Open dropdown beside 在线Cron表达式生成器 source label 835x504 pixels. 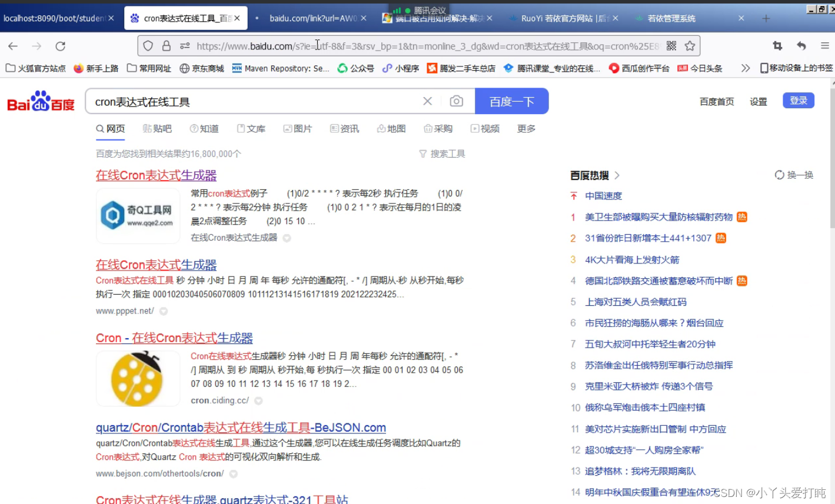pyautogui.click(x=287, y=238)
